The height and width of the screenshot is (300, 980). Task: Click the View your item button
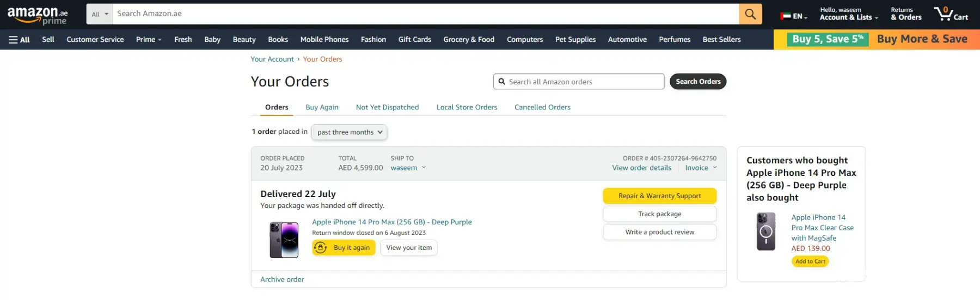(409, 248)
